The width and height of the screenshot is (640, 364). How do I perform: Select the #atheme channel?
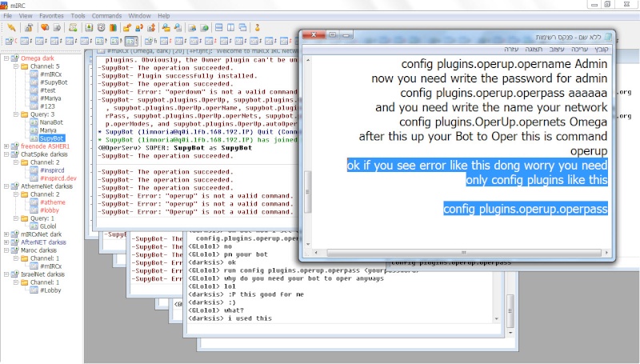click(53, 202)
